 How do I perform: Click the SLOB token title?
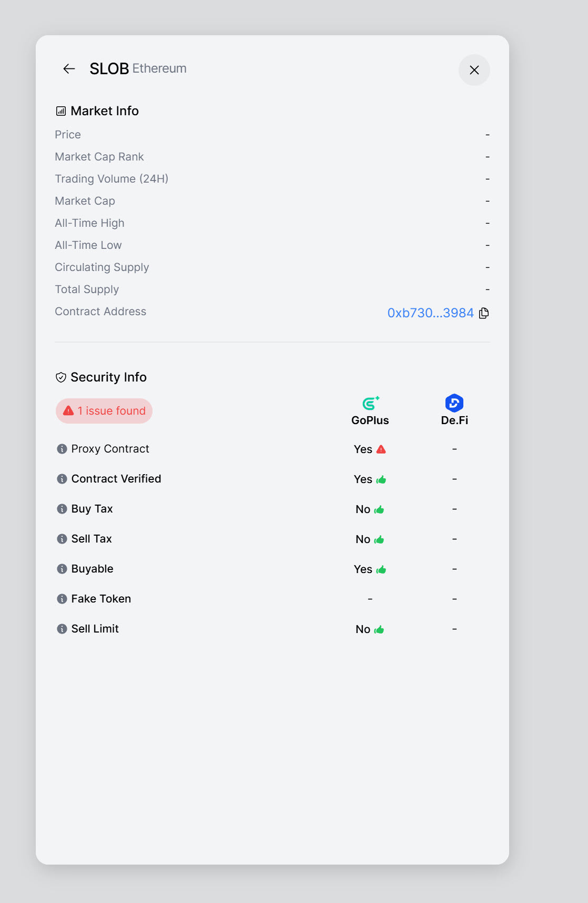(x=109, y=68)
